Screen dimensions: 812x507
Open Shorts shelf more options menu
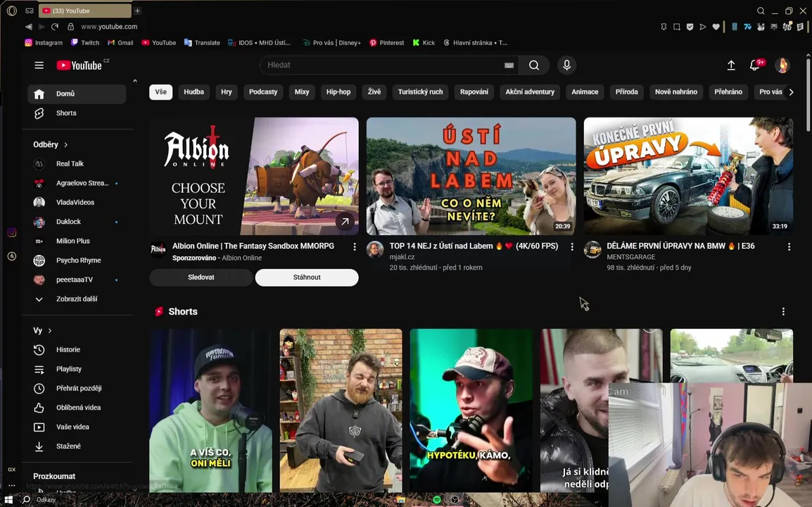point(783,311)
